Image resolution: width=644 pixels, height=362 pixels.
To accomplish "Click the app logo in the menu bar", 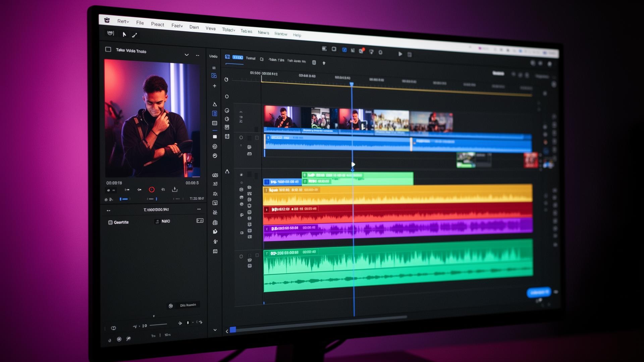I will tap(107, 20).
